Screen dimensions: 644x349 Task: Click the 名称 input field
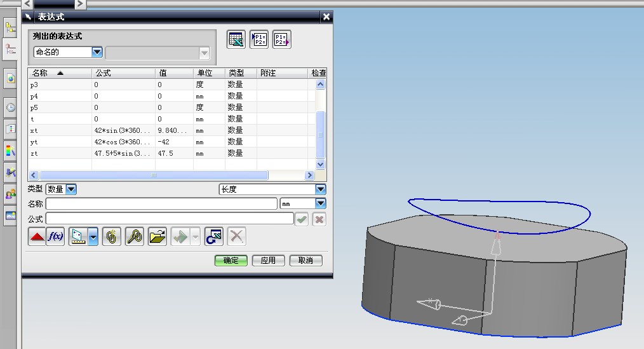click(161, 203)
